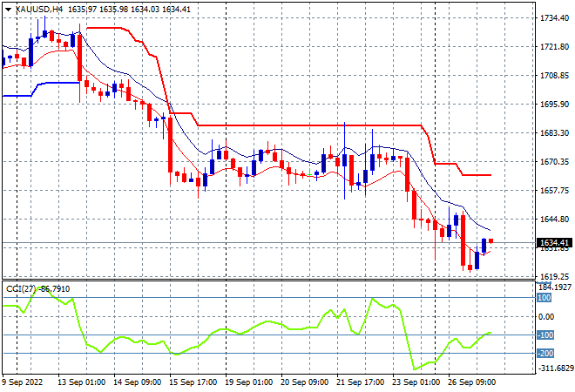Select the 14 Sep 09:00 time label
Viewport: 575px width, 392px height.
(x=137, y=382)
